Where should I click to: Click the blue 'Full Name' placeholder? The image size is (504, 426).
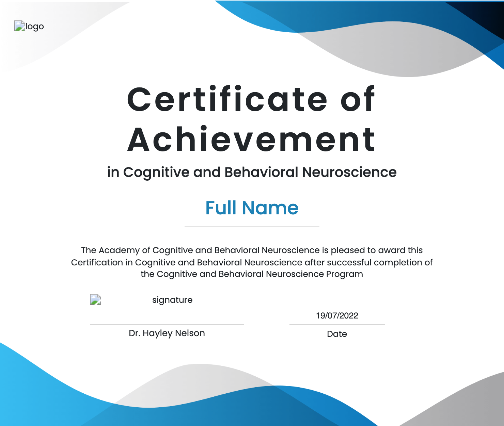pos(252,208)
